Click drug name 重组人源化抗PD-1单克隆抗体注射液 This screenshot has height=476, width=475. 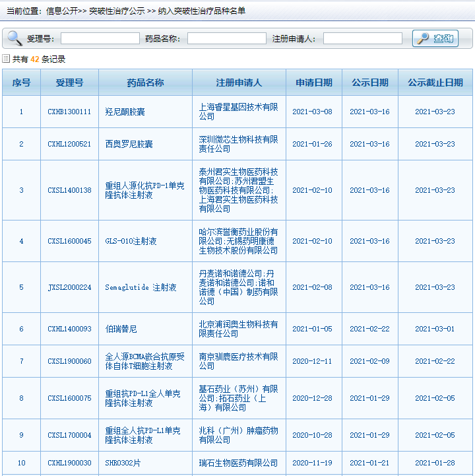(144, 190)
